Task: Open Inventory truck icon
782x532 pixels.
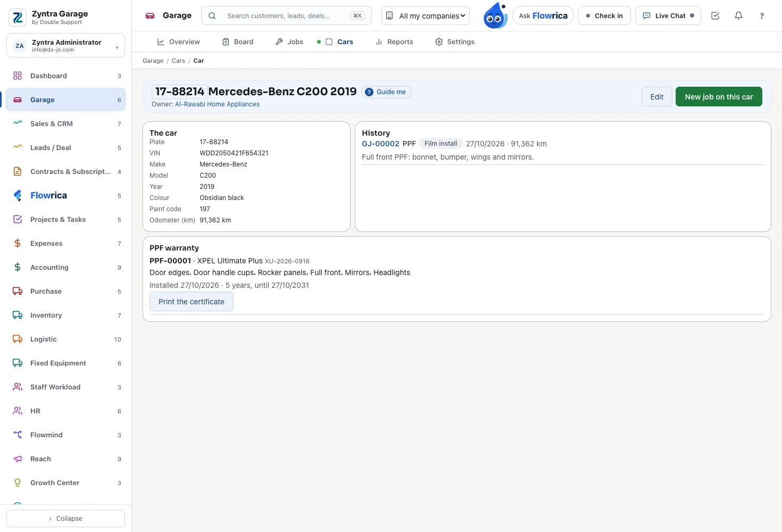Action: (18, 315)
